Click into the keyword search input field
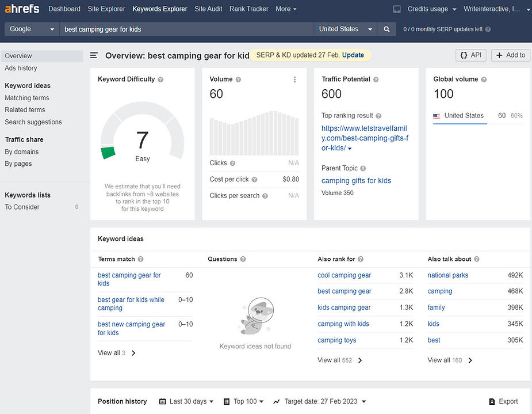 click(x=186, y=29)
